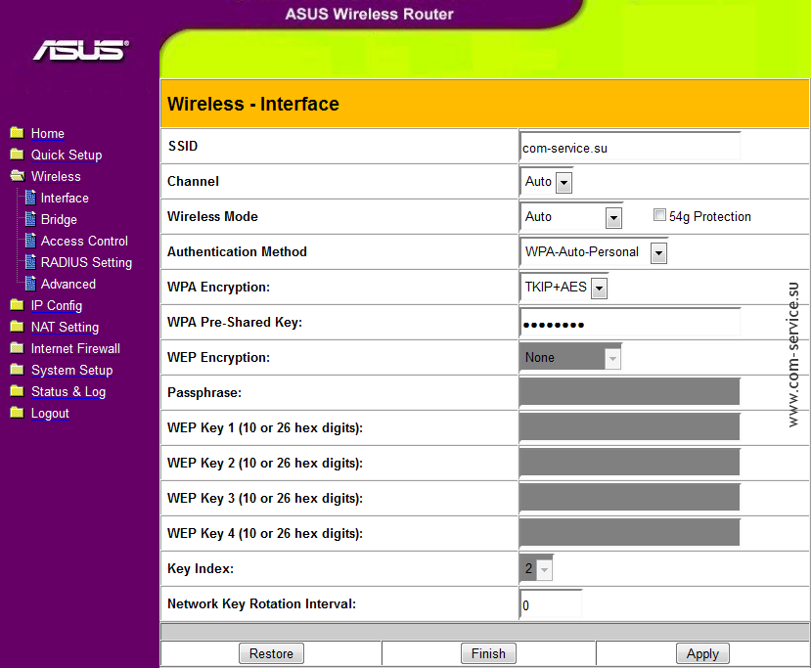
Task: Open the IP Config menu
Action: click(57, 305)
